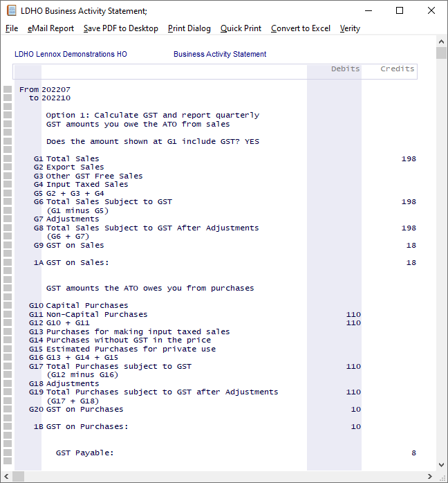Close the Business Activity Statement window
The image size is (448, 483).
[431, 10]
